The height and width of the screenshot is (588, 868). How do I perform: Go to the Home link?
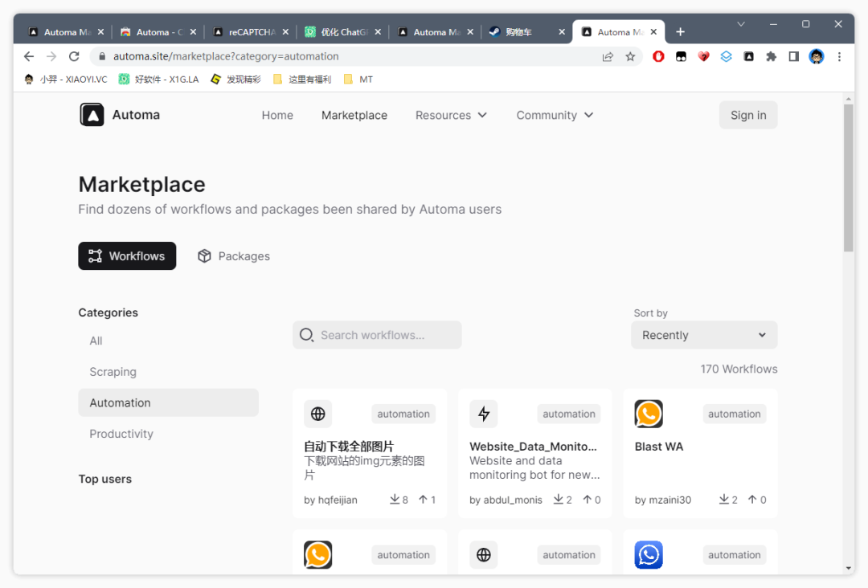[x=277, y=115]
